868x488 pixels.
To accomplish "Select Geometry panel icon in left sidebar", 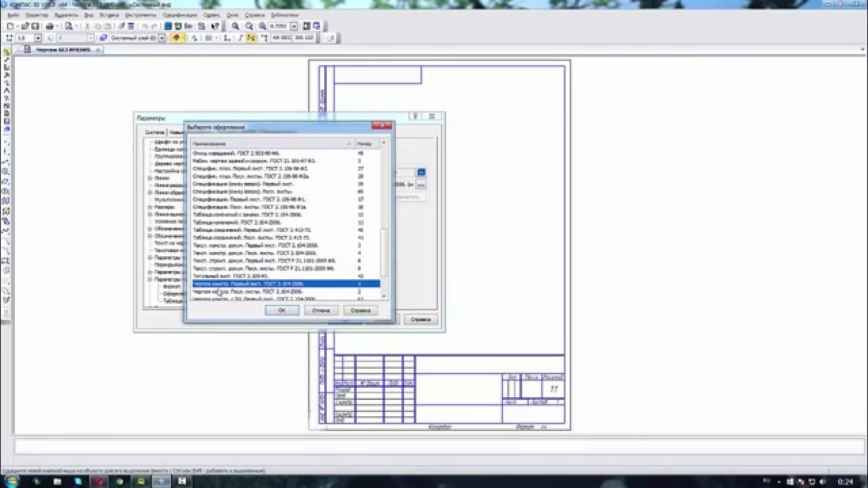I will coord(7,52).
